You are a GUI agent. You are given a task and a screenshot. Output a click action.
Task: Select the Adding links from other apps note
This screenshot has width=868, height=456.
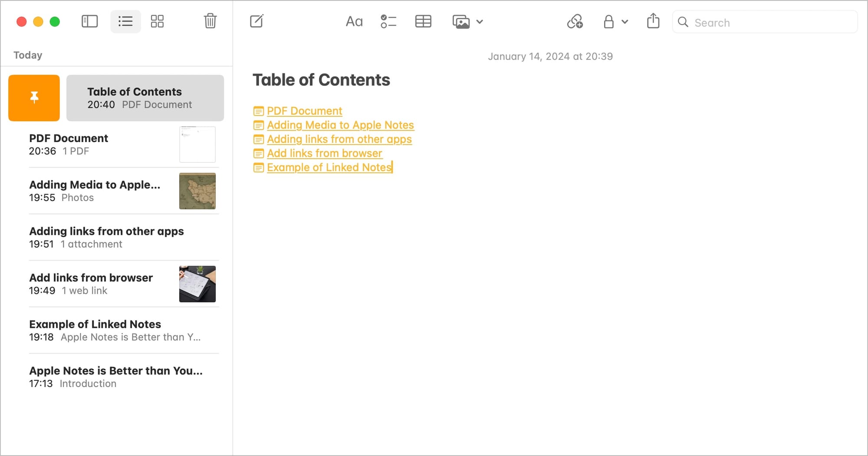click(x=106, y=237)
